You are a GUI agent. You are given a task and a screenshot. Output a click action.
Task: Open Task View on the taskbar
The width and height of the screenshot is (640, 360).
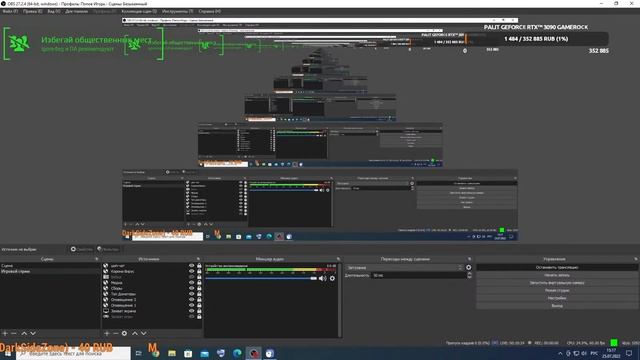[138, 353]
